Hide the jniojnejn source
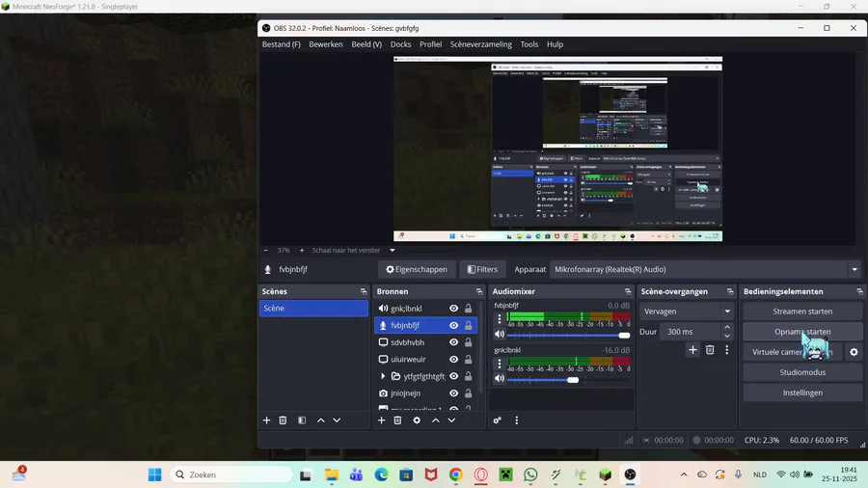Viewport: 868px width, 488px height. (x=453, y=393)
